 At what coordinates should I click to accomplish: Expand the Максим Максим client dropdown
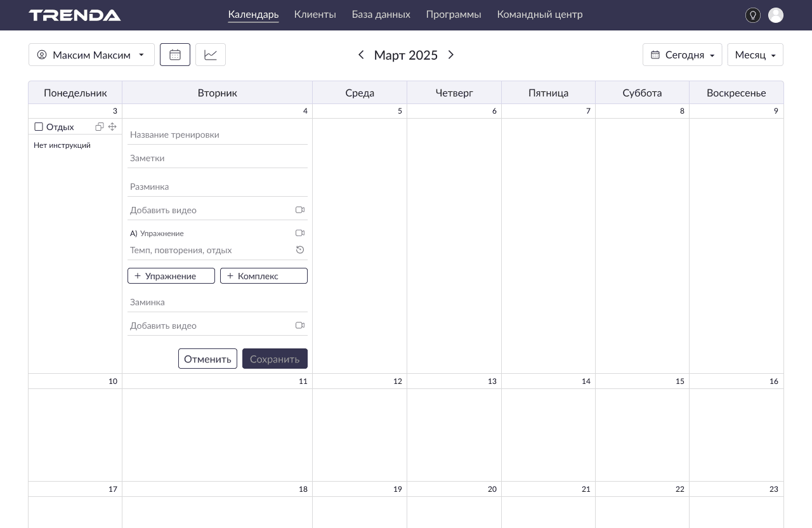[91, 55]
